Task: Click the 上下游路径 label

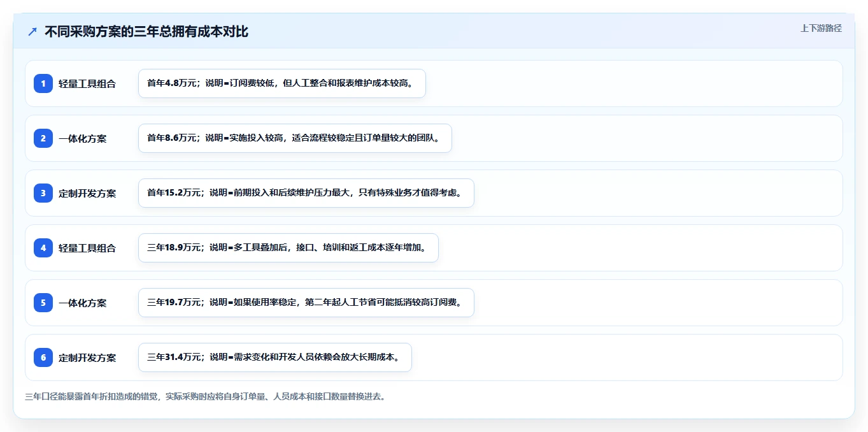Action: [x=821, y=28]
